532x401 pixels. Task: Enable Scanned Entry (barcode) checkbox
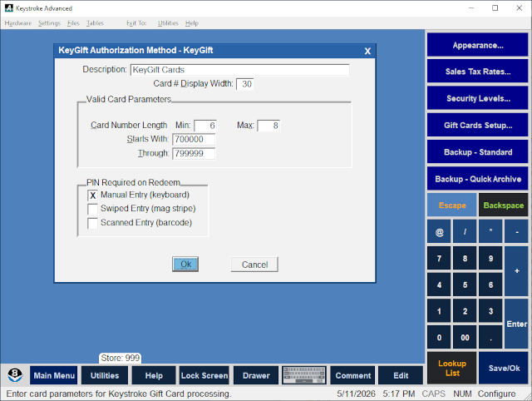click(92, 223)
